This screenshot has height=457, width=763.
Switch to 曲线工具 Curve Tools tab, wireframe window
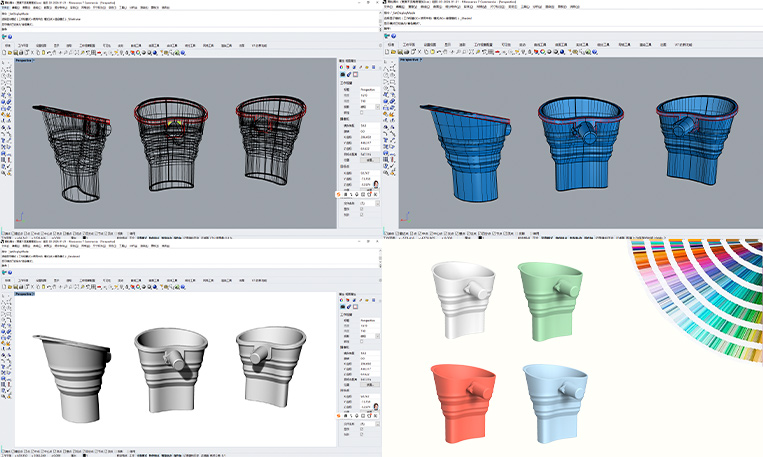[x=136, y=45]
